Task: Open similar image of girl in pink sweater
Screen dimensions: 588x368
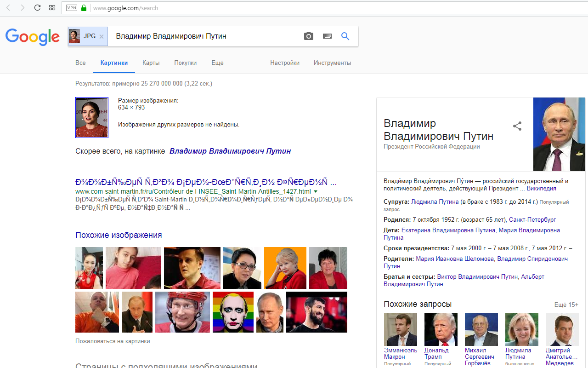Action: pyautogui.click(x=133, y=268)
